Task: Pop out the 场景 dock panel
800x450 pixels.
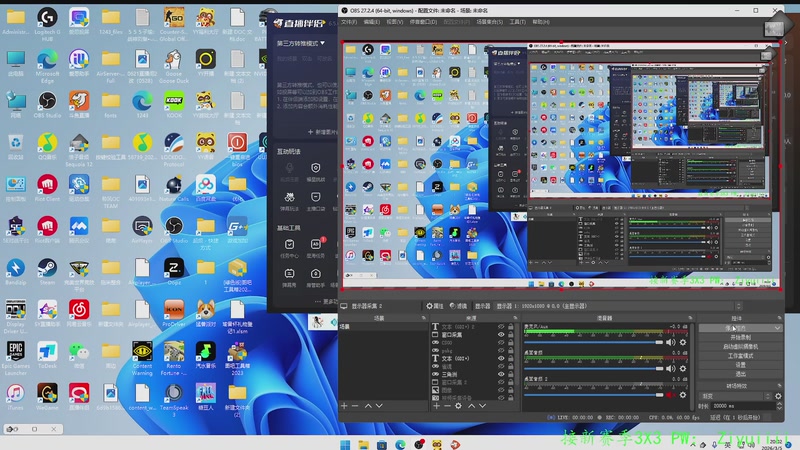Action: [423, 318]
